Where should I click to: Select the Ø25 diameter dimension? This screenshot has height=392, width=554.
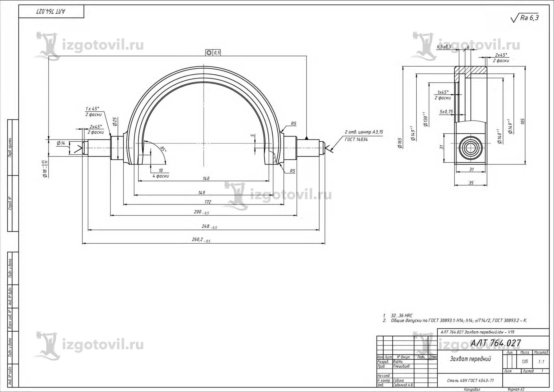click(115, 122)
